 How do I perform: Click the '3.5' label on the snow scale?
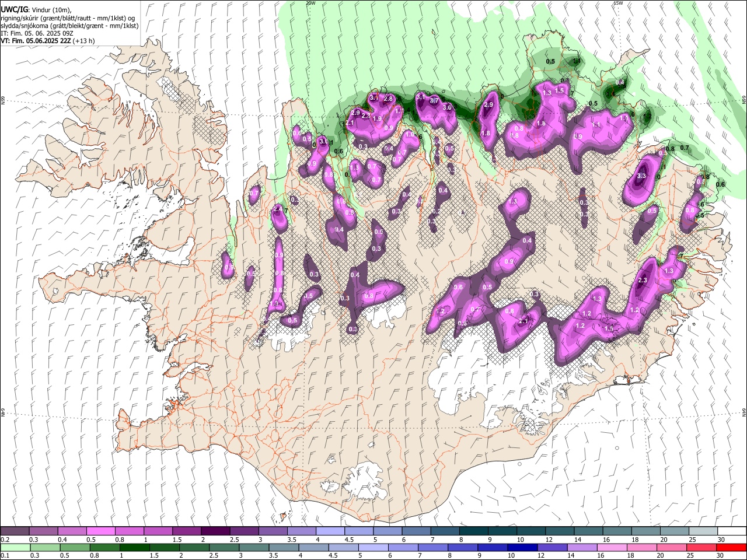(291, 540)
